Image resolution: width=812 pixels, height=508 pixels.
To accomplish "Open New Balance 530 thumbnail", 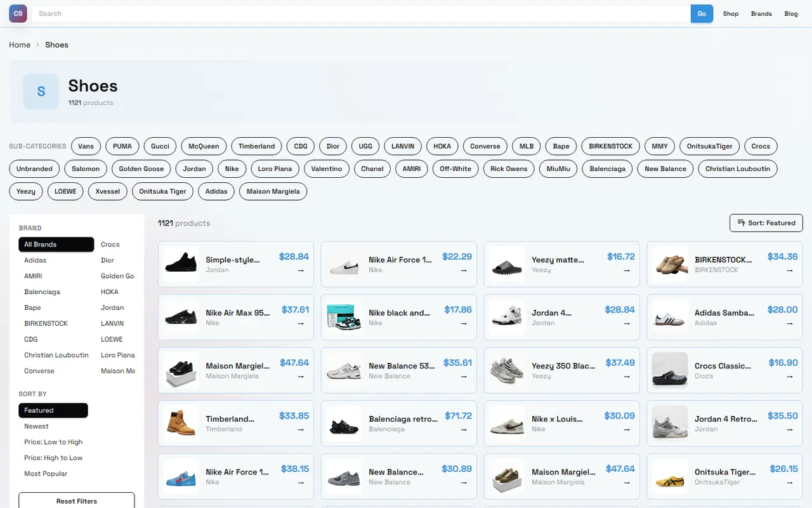I will pos(344,370).
